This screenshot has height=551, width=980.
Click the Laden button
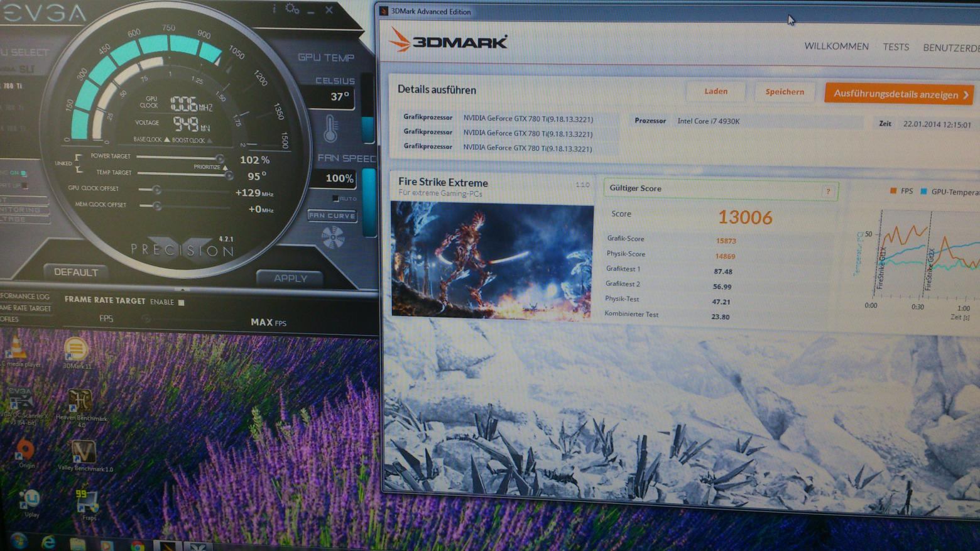716,91
